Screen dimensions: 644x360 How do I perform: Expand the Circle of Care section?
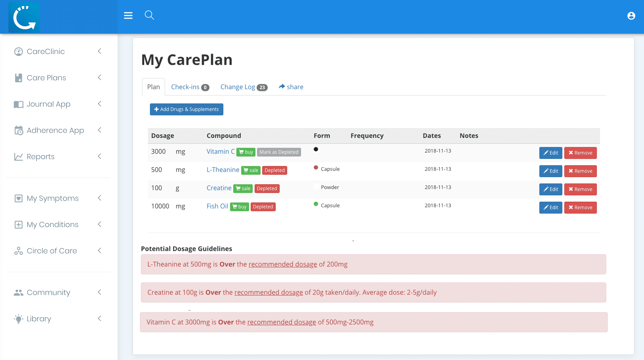point(99,251)
